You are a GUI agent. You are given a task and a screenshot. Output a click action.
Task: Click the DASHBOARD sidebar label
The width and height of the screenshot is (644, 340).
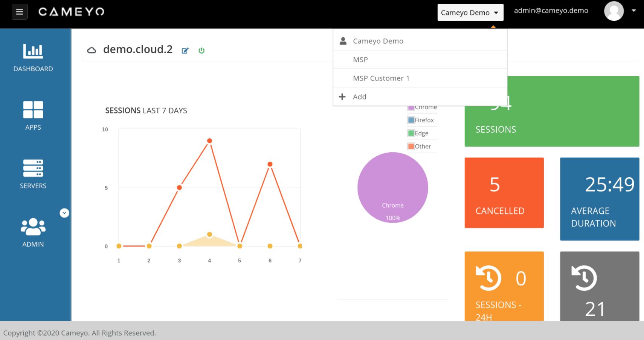[x=33, y=69]
